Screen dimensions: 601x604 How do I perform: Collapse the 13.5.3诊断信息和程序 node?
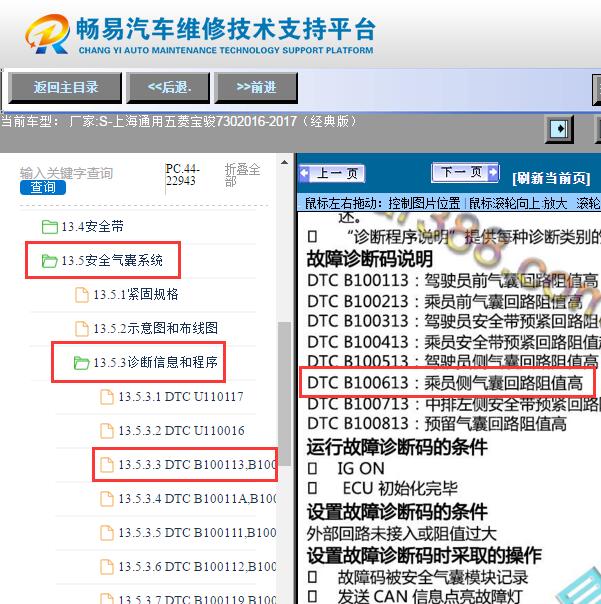[155, 362]
